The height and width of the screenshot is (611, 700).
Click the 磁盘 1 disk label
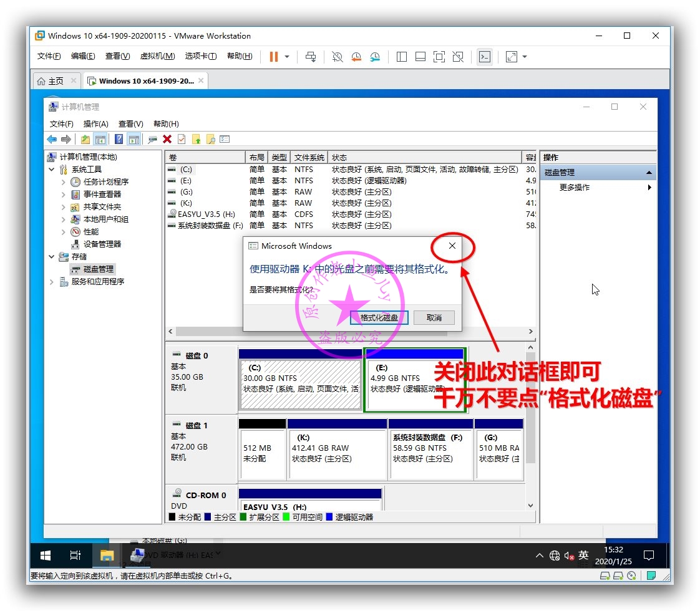click(197, 426)
